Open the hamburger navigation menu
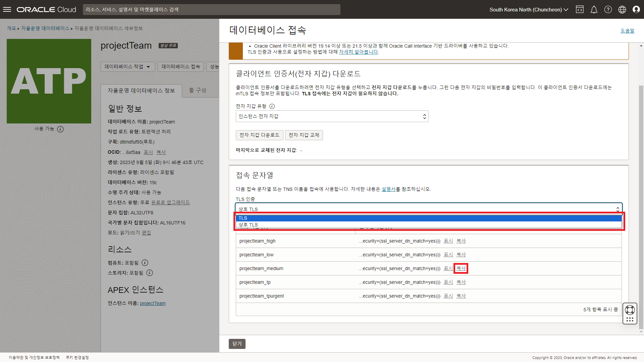This screenshot has height=362, width=644. point(7,9)
